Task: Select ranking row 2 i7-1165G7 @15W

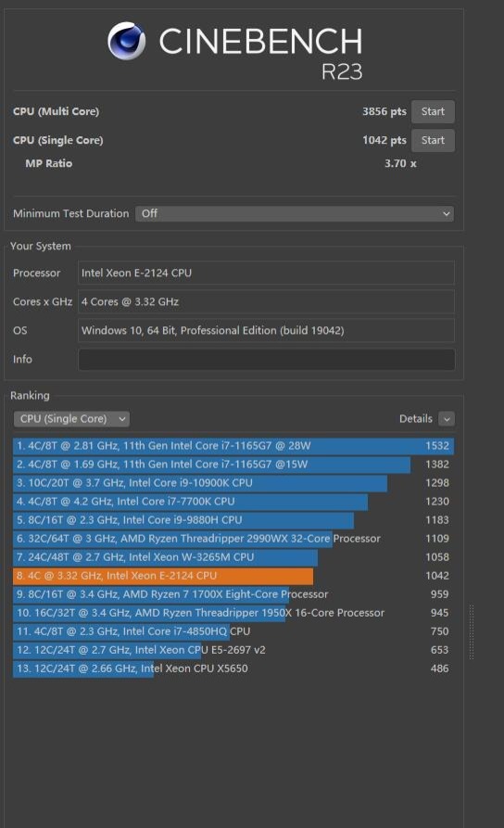Action: pyautogui.click(x=233, y=465)
